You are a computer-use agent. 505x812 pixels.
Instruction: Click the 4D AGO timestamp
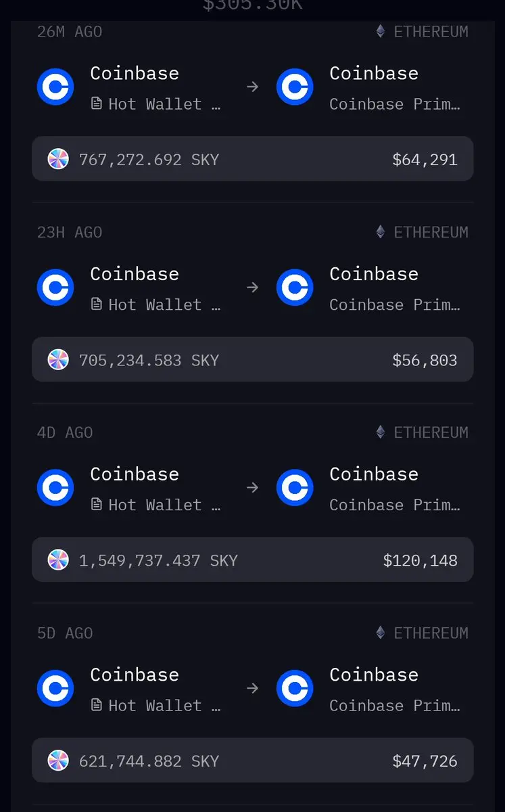(65, 432)
